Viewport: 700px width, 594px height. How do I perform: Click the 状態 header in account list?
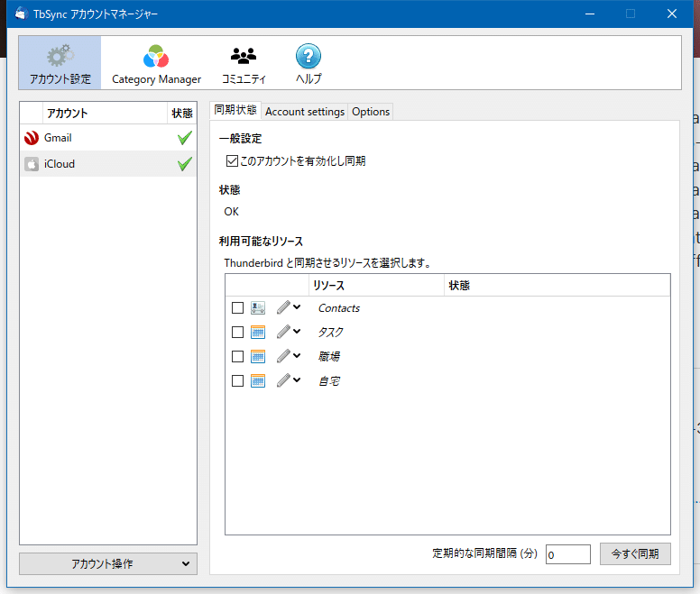(181, 114)
